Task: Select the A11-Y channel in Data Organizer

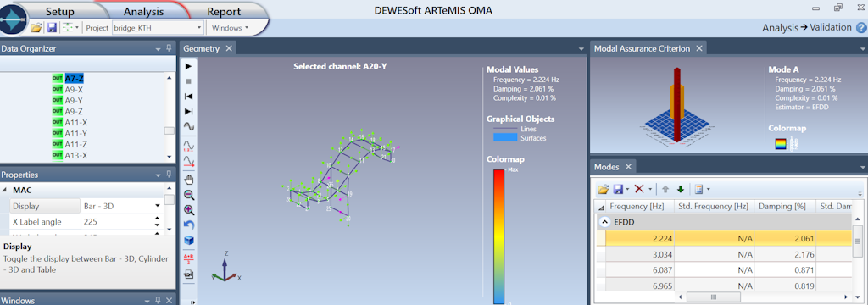Action: [75, 133]
